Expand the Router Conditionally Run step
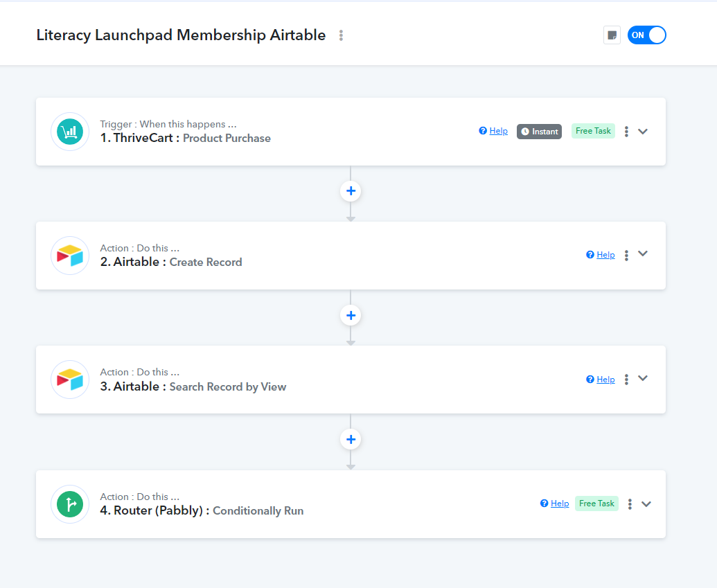Image resolution: width=717 pixels, height=588 pixels. click(x=646, y=504)
